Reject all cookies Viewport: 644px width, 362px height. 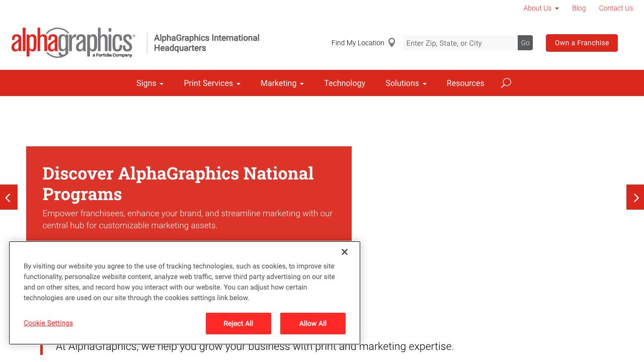[x=238, y=323]
